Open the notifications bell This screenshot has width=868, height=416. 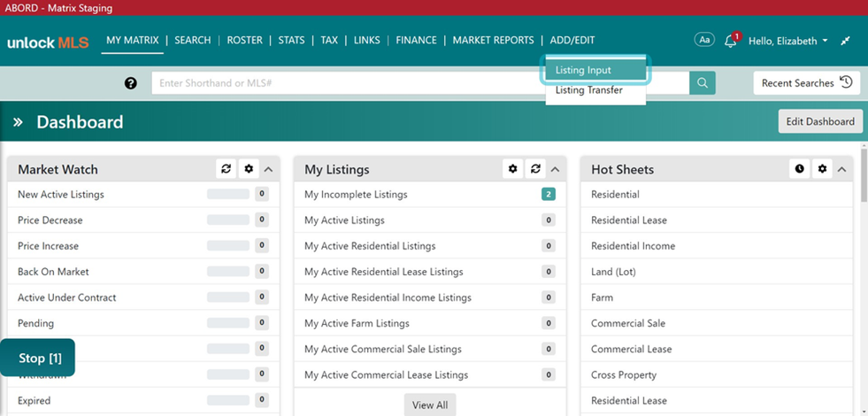pos(731,41)
